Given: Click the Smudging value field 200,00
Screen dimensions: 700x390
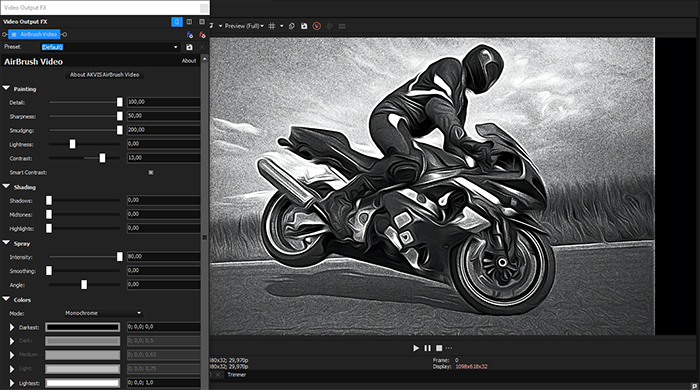Looking at the screenshot, I should tap(163, 130).
